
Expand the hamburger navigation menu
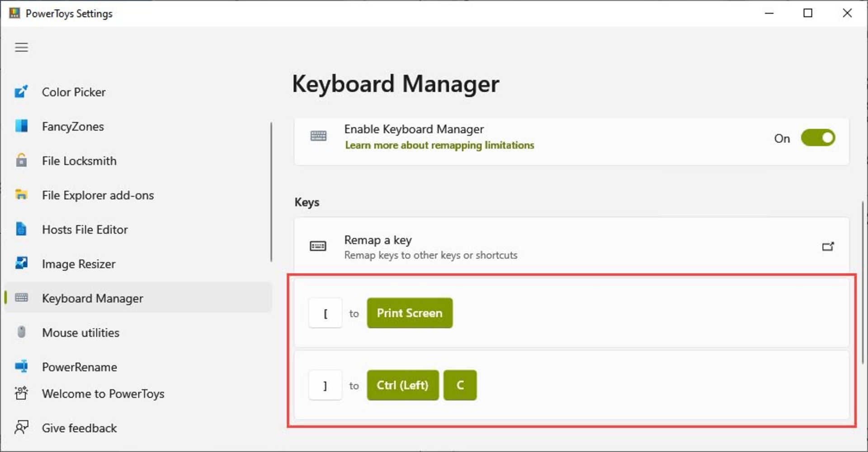coord(21,48)
